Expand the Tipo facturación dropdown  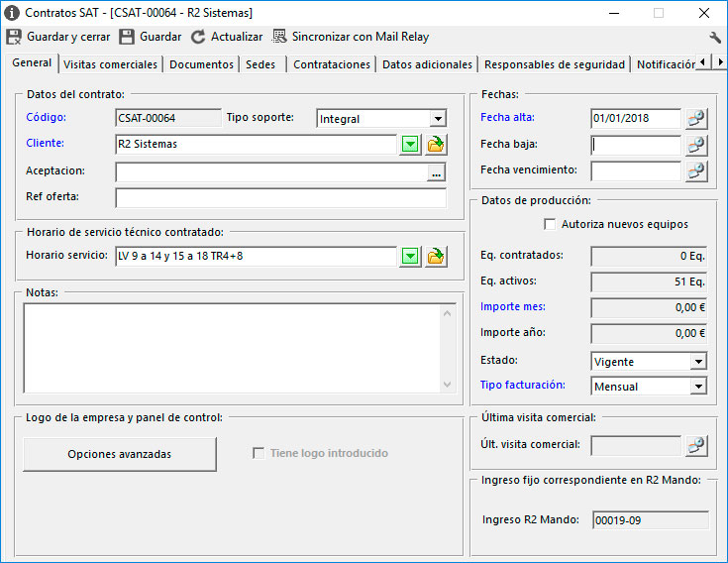[698, 386]
